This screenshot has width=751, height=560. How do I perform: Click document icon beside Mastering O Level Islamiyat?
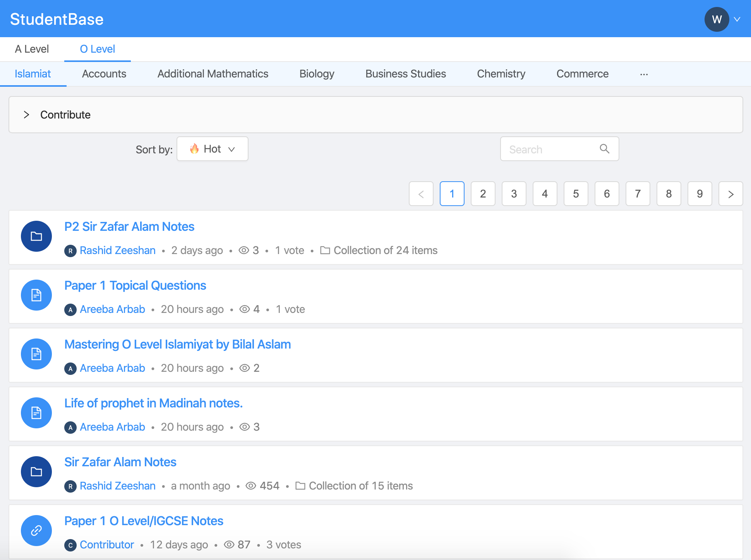pos(36,354)
